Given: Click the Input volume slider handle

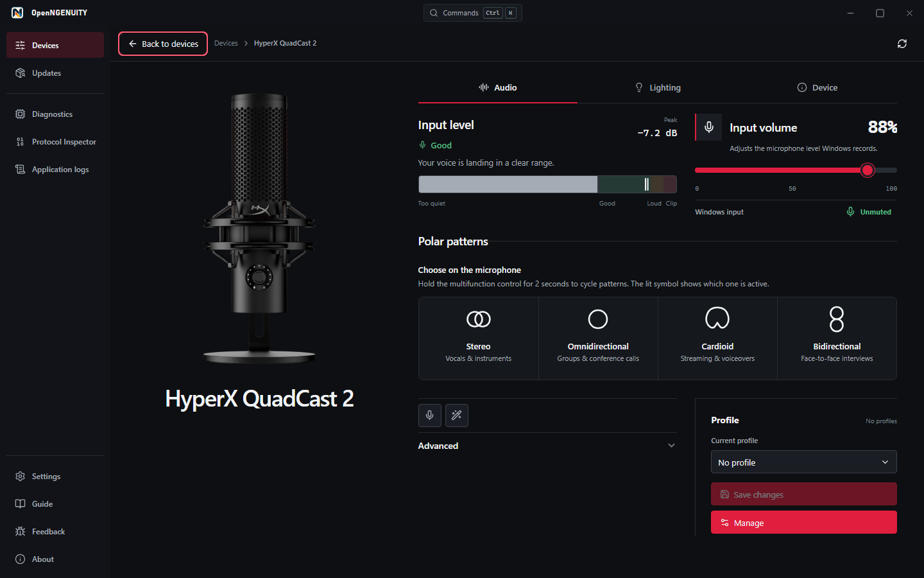Looking at the screenshot, I should click(x=868, y=170).
